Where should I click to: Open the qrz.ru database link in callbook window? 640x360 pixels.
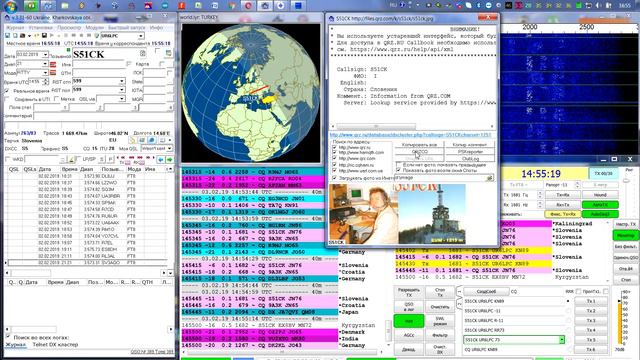coord(410,135)
